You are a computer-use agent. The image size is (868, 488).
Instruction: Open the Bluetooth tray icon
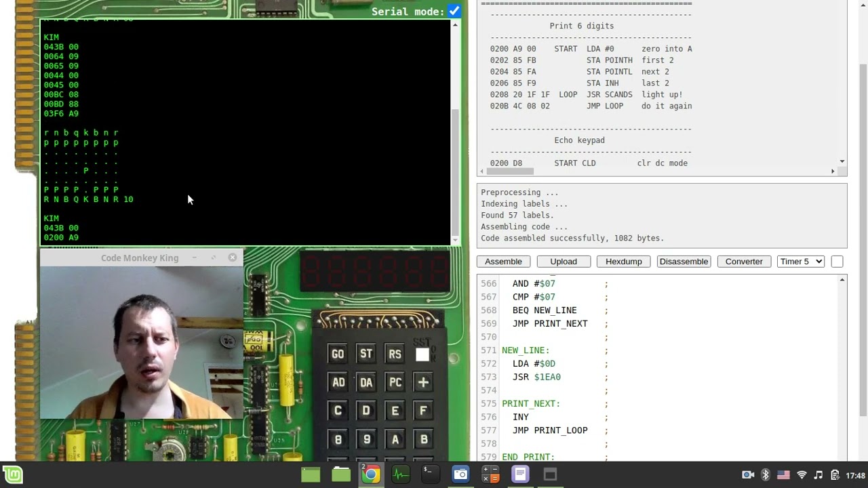tap(766, 475)
